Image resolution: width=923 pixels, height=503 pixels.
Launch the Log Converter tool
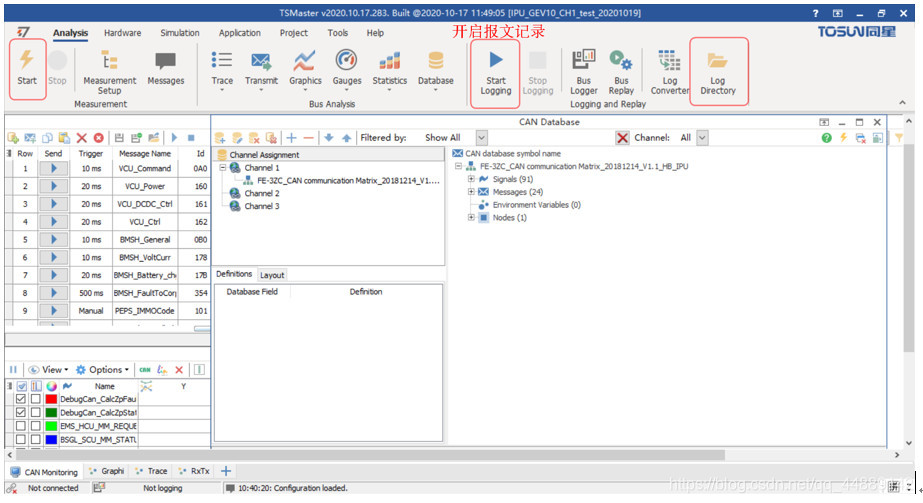pos(670,72)
